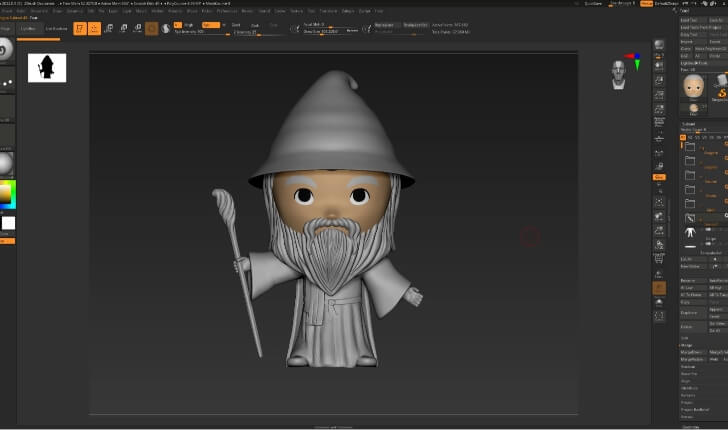Screen dimensions: 728x430
Task: Click the Move view icon
Action: [x=659, y=216]
